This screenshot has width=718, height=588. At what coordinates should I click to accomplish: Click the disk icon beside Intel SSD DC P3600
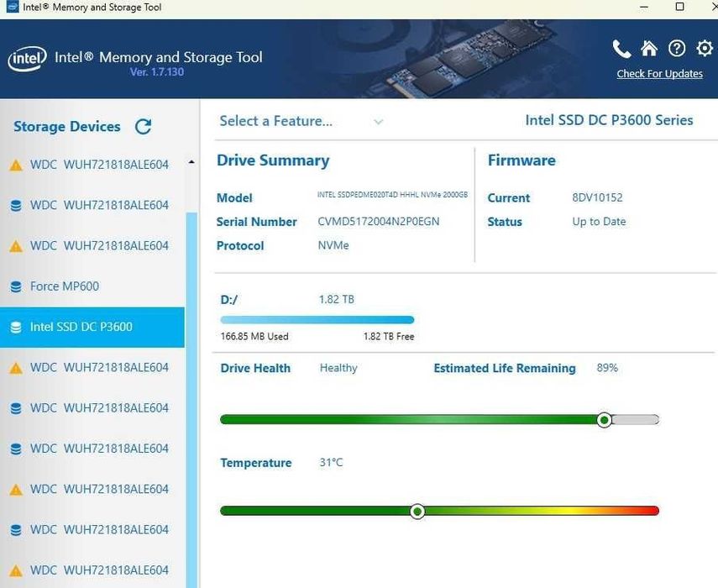pyautogui.click(x=16, y=328)
